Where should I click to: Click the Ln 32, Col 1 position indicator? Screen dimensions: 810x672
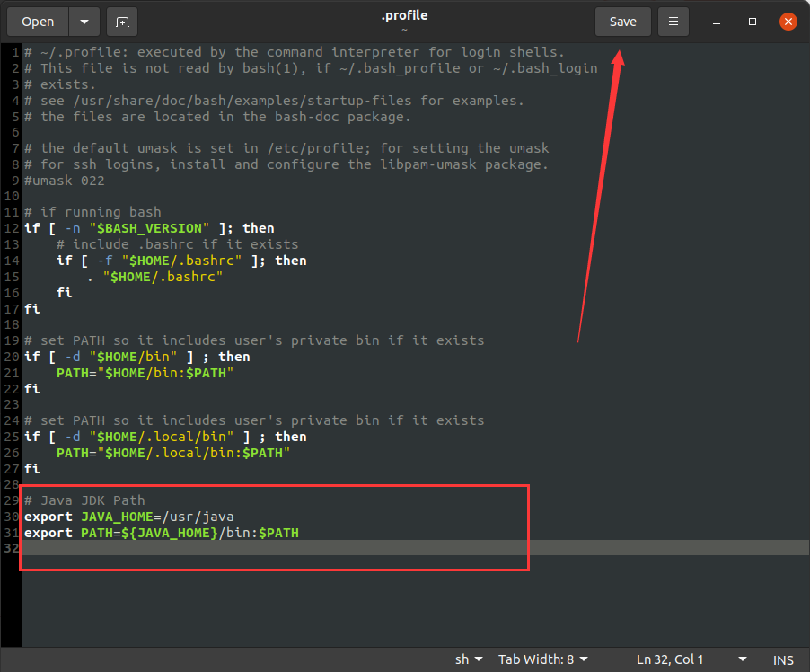point(670,659)
